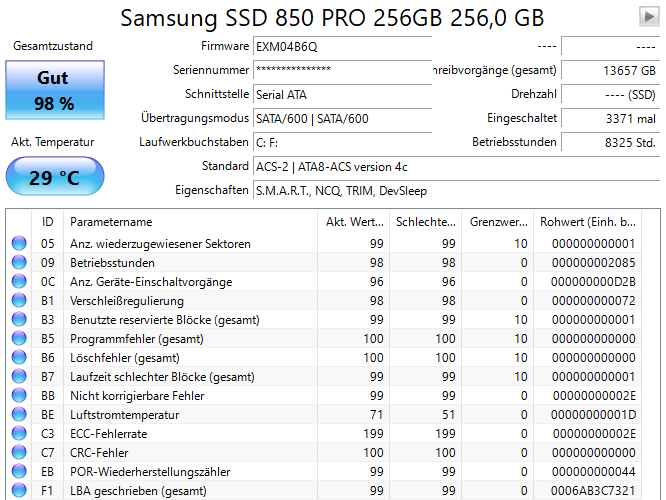Click status orb for Verschleißregulierung row
Image resolution: width=666 pixels, height=500 pixels.
pyautogui.click(x=19, y=300)
